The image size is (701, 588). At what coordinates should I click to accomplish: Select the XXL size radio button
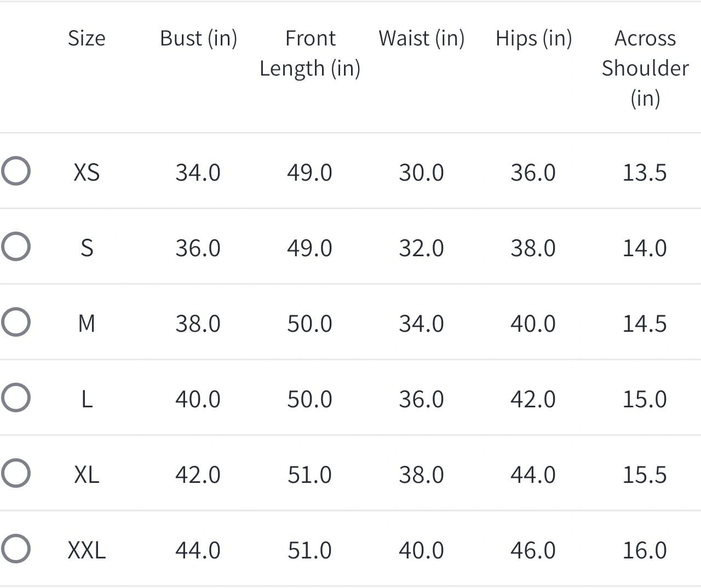(x=15, y=549)
